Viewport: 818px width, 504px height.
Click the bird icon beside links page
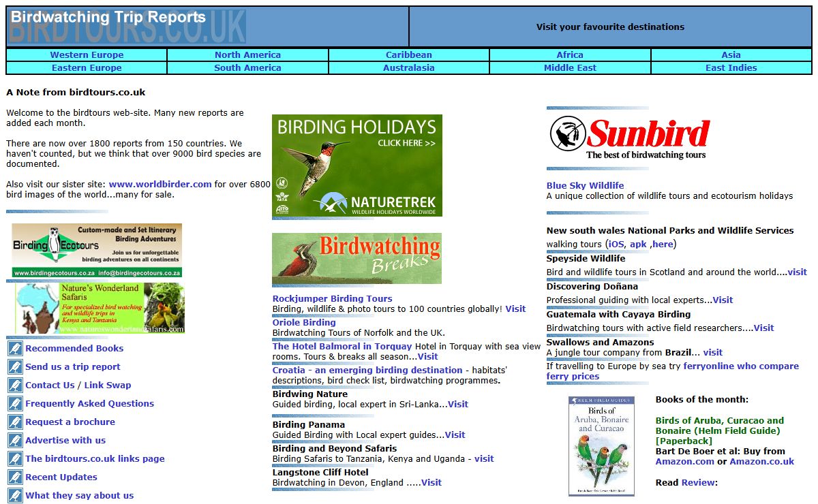pyautogui.click(x=15, y=459)
